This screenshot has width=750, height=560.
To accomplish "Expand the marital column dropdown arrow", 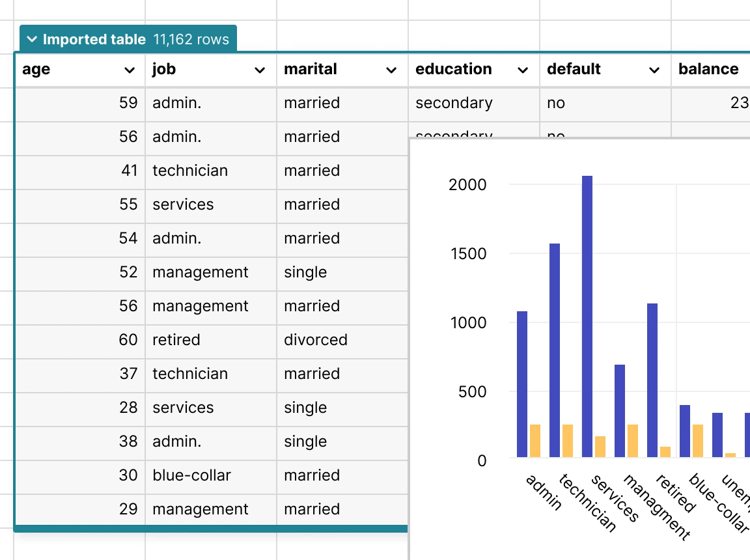I will coord(391,70).
